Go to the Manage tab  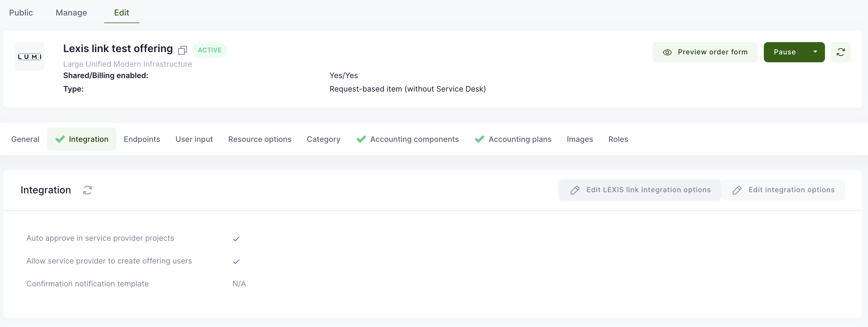click(x=71, y=13)
